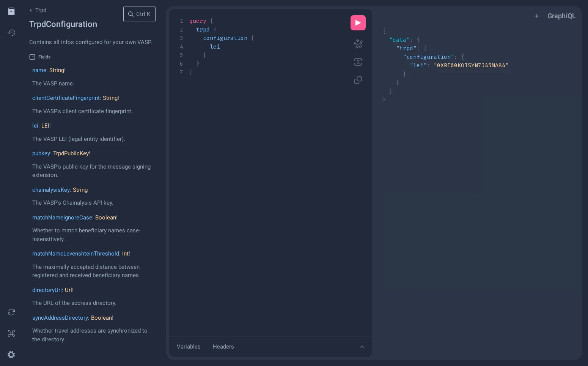588x366 pixels.
Task: Switch to the Headers tab
Action: pyautogui.click(x=223, y=347)
